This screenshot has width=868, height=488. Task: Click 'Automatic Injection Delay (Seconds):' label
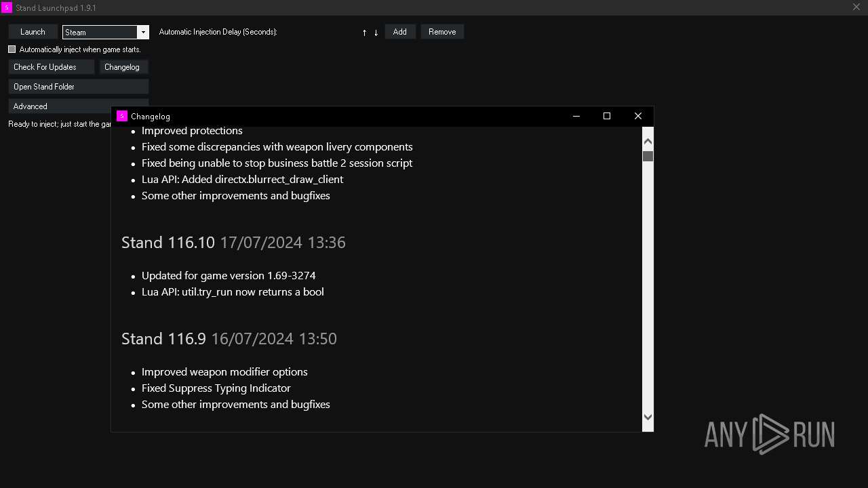click(218, 32)
